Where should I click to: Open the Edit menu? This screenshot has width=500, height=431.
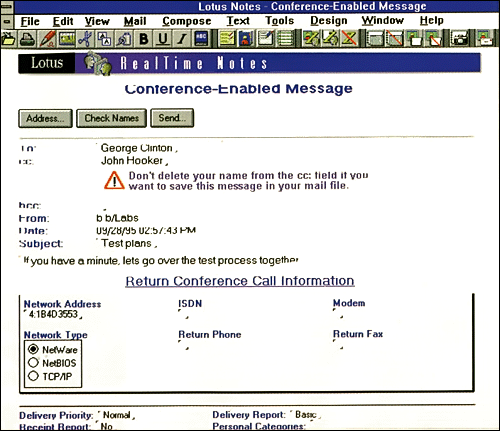click(63, 21)
